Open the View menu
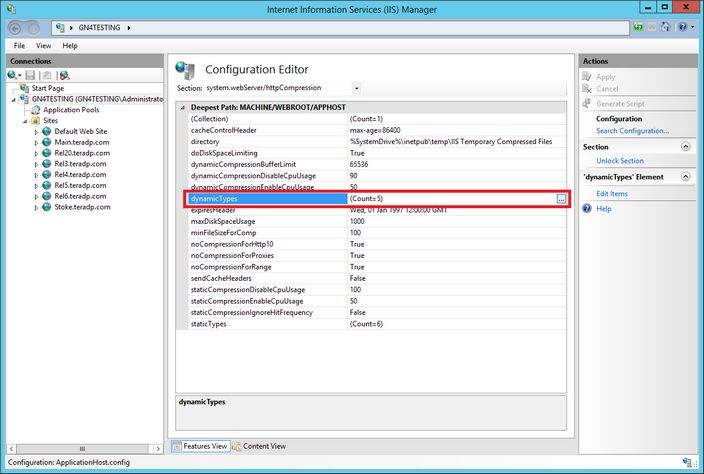This screenshot has width=704, height=474. pos(44,45)
